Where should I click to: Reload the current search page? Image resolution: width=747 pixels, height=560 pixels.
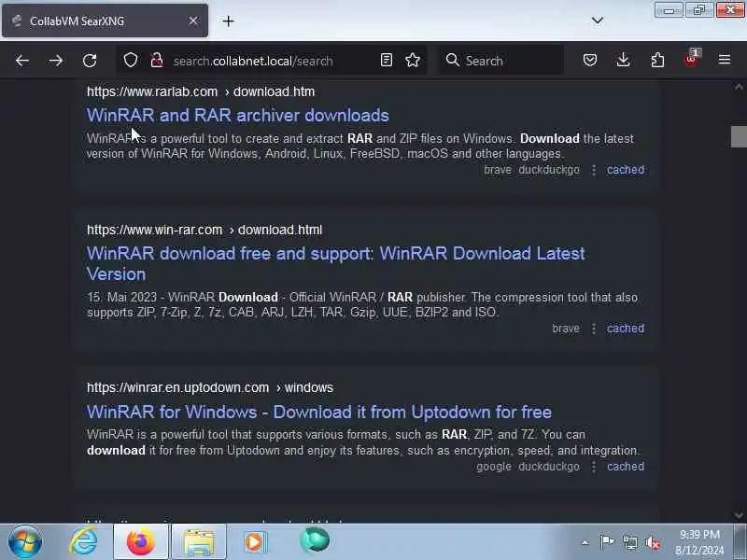click(90, 61)
